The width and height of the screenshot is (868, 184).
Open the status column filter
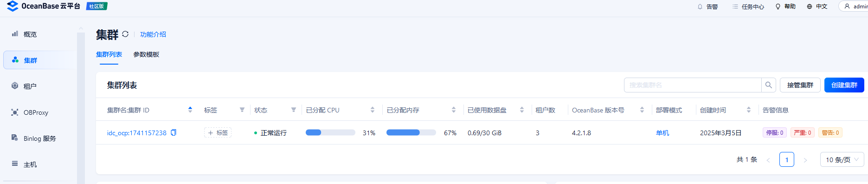(x=293, y=110)
